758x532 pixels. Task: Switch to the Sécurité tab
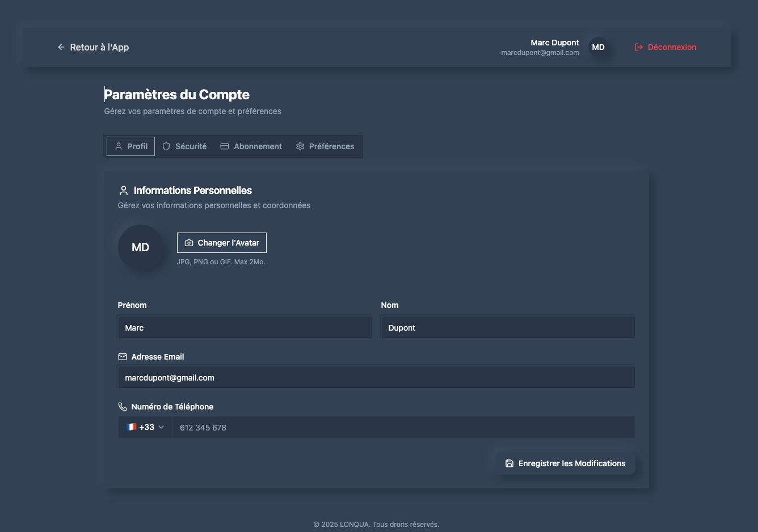point(184,146)
